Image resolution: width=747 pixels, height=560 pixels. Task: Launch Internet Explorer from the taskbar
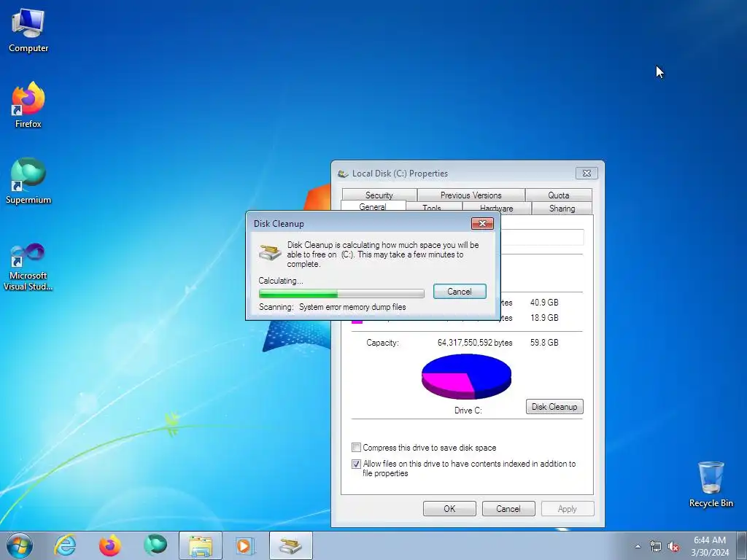(x=65, y=545)
